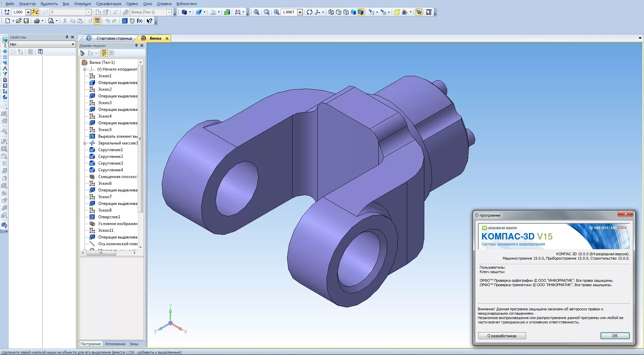Click the rotate/refresh view arrows icon

(310, 12)
